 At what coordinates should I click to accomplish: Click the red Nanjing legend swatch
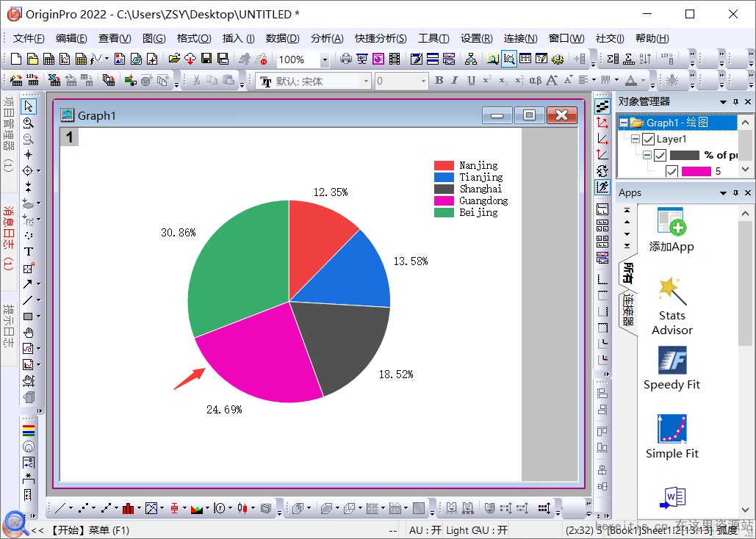[444, 165]
